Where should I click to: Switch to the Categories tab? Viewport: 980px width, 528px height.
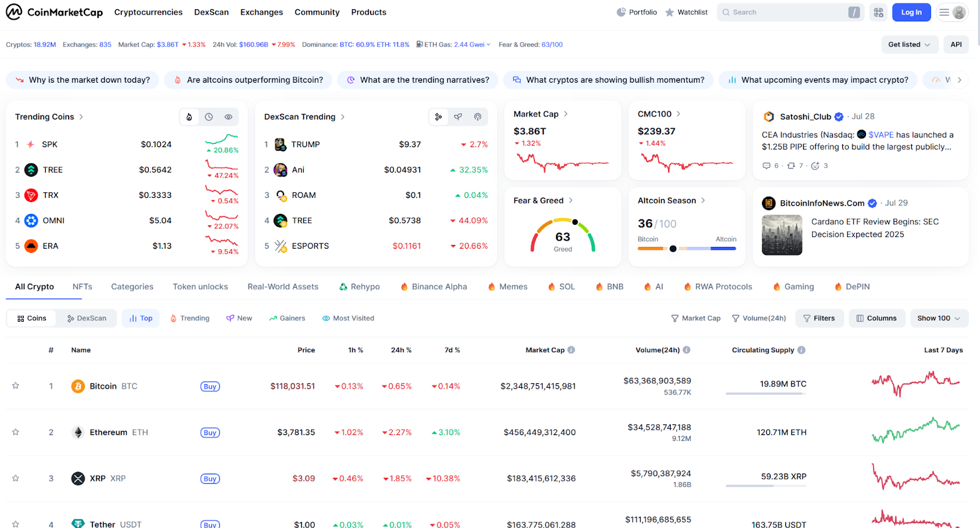[132, 287]
